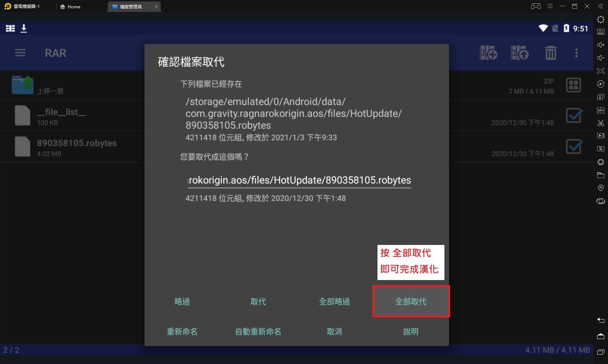Click the operation recorder sidebar icon
This screenshot has height=364, width=608.
tap(601, 149)
